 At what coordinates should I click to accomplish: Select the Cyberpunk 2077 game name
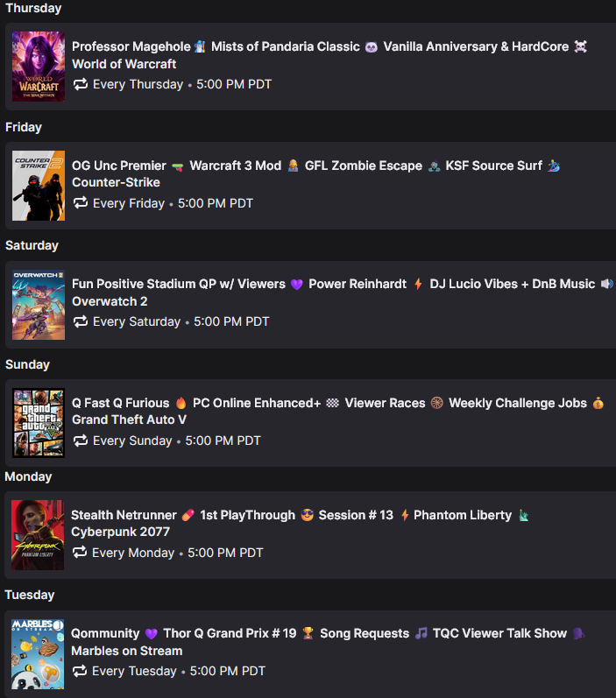[120, 532]
